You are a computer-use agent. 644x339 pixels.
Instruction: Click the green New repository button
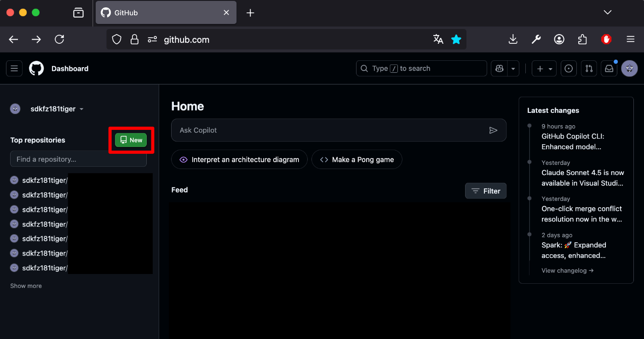pyautogui.click(x=131, y=140)
